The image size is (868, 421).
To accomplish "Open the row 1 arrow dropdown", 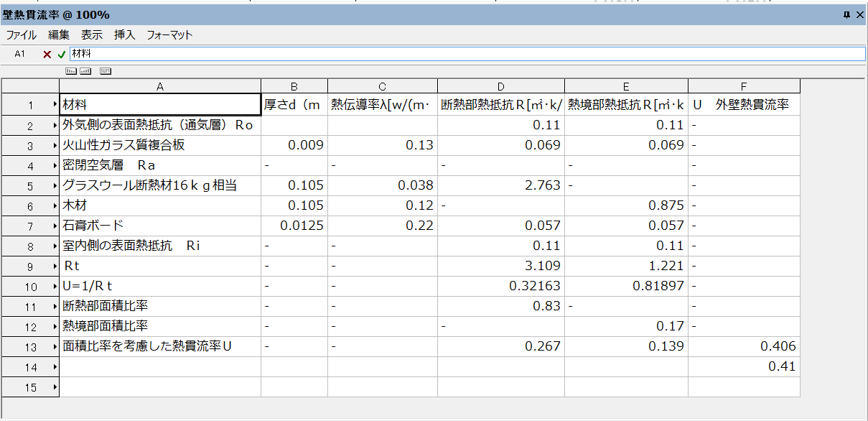I will (x=55, y=105).
